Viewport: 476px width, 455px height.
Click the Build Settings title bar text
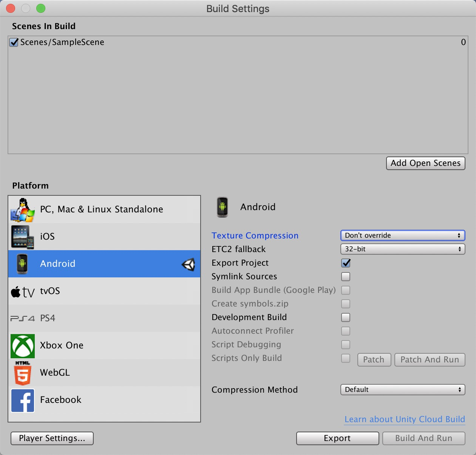(238, 9)
